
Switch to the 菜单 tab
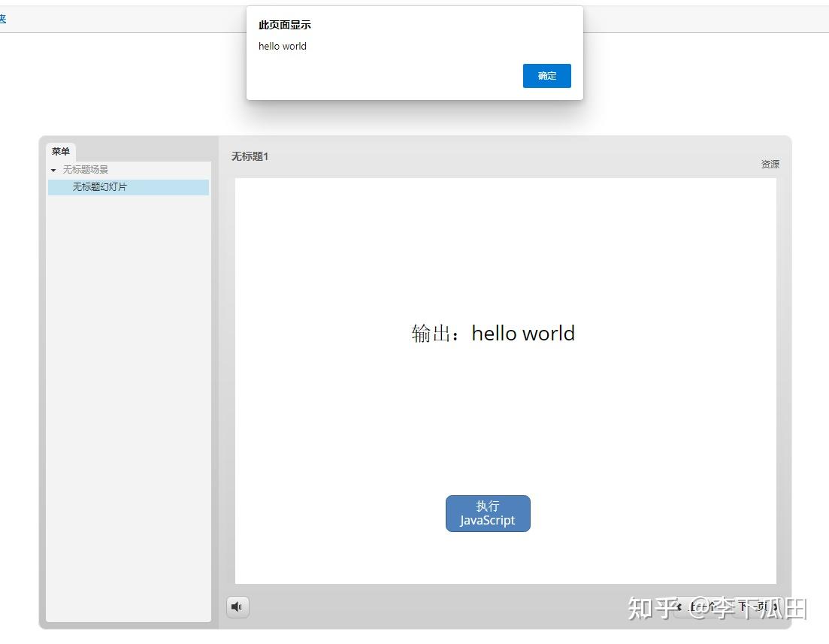61,152
